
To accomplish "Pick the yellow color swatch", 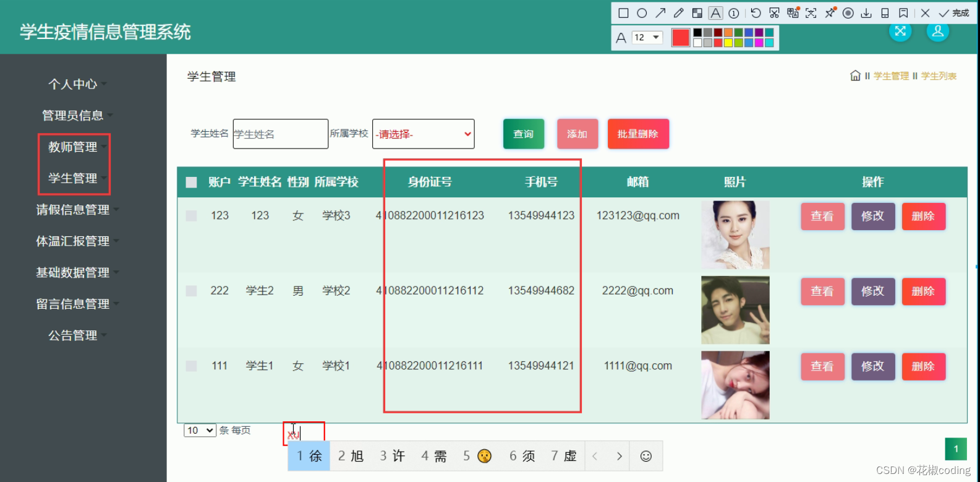I will coord(728,43).
